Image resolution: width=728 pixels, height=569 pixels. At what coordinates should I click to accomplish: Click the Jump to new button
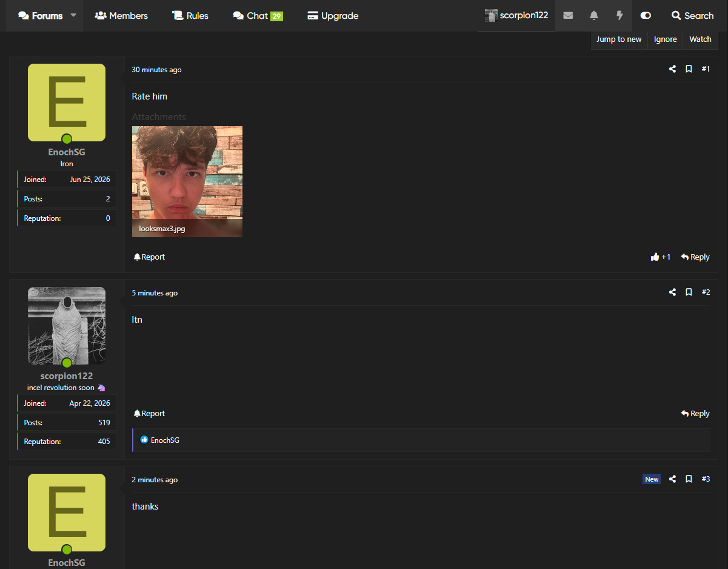coord(619,39)
